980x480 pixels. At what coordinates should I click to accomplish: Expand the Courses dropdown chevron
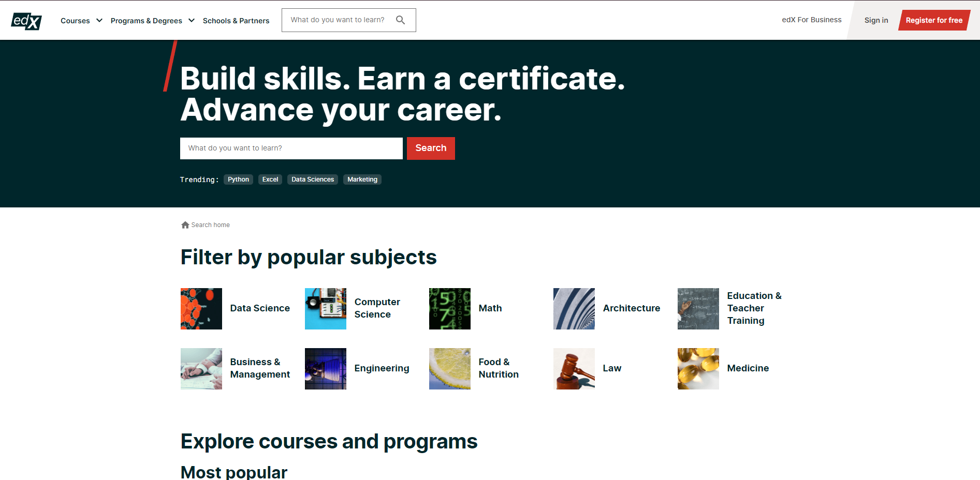[99, 21]
